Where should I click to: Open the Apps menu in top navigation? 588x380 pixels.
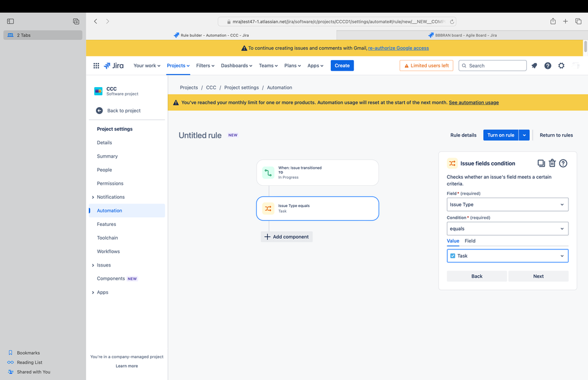[x=315, y=65]
